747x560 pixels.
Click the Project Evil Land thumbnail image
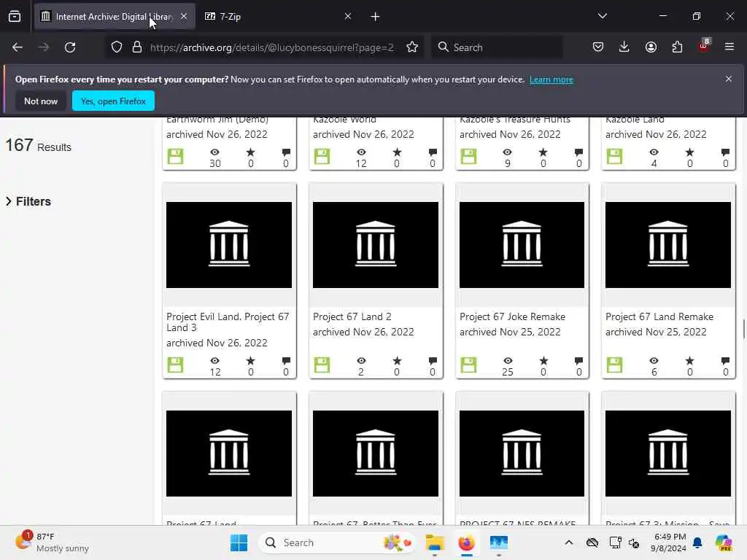point(228,245)
